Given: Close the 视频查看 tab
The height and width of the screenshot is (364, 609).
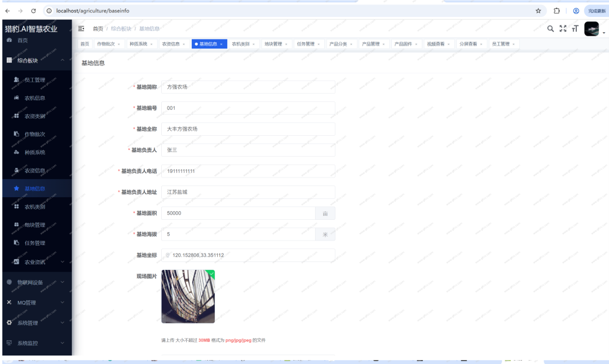Looking at the screenshot, I should (x=449, y=45).
